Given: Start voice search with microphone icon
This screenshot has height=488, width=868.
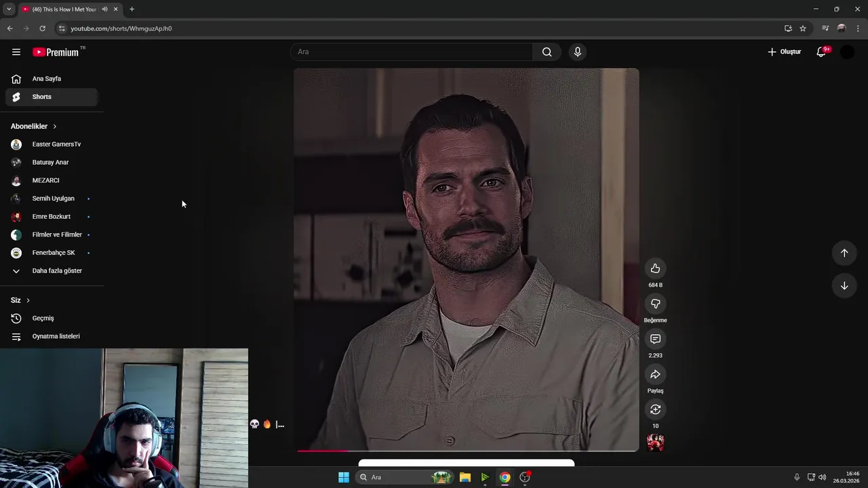Looking at the screenshot, I should click(578, 52).
